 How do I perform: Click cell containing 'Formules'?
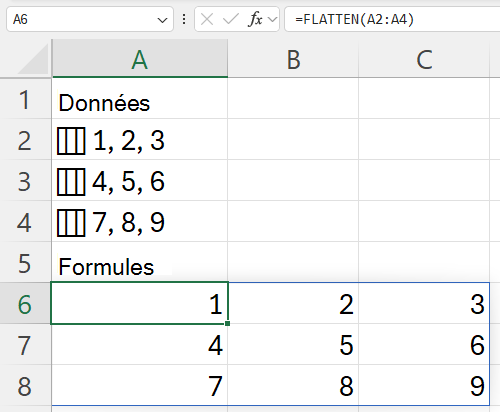[x=140, y=263]
